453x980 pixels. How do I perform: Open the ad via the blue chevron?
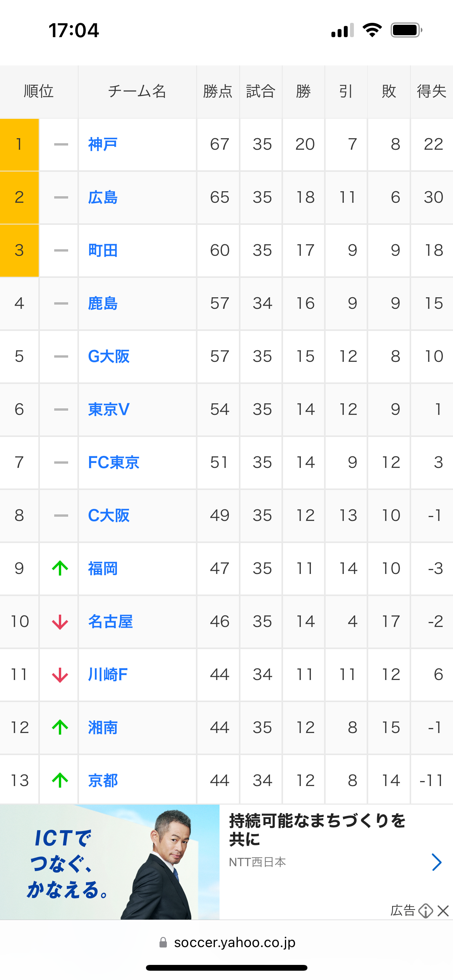coord(437,862)
